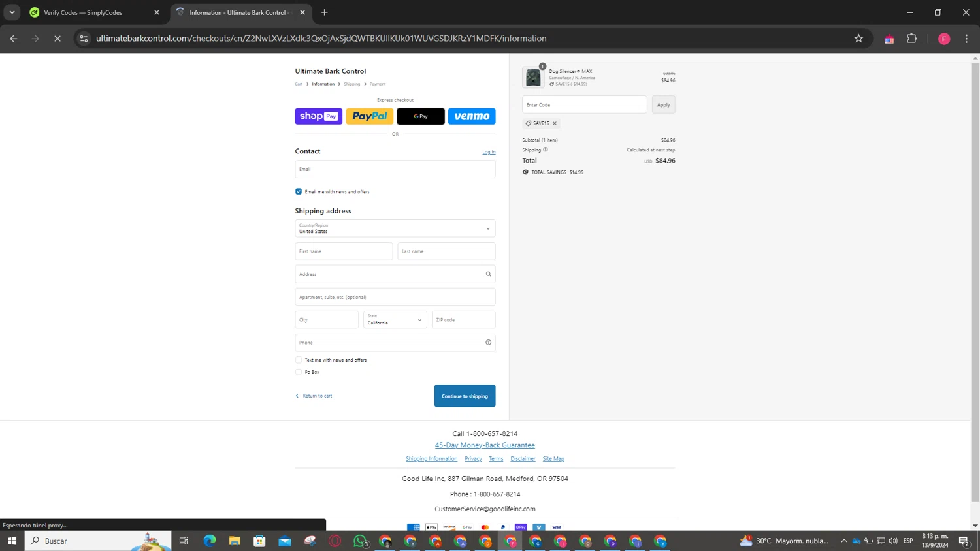
Task: Click the Last name field
Action: tap(446, 251)
